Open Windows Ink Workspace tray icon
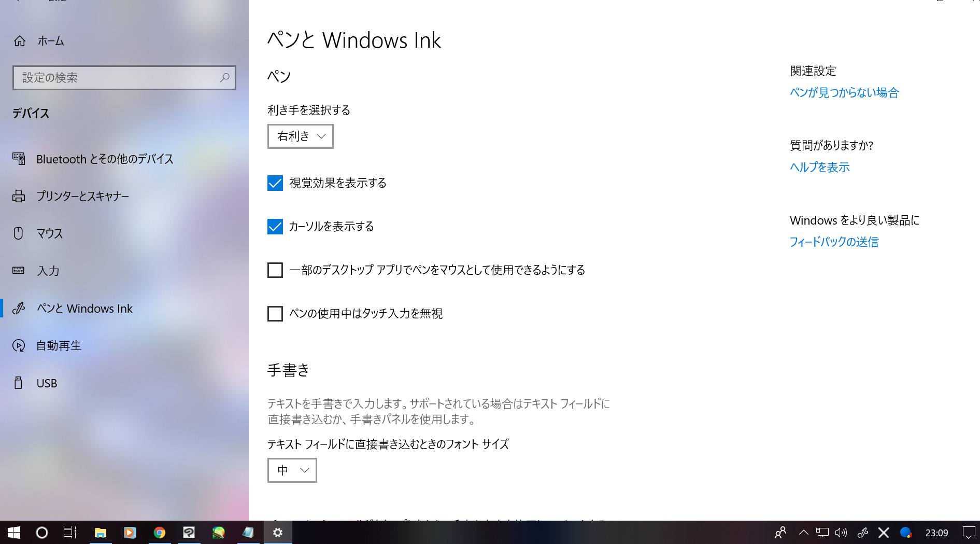Viewport: 980px width, 544px height. pyautogui.click(x=863, y=533)
